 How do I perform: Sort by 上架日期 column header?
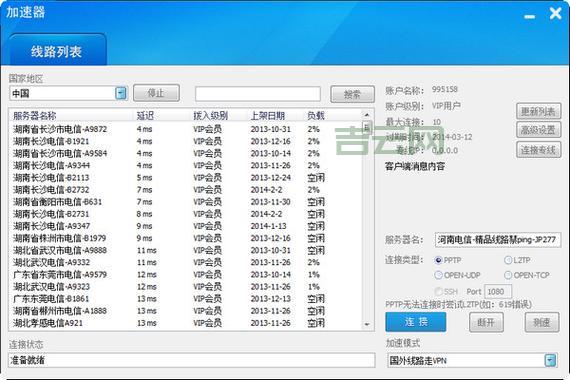268,116
